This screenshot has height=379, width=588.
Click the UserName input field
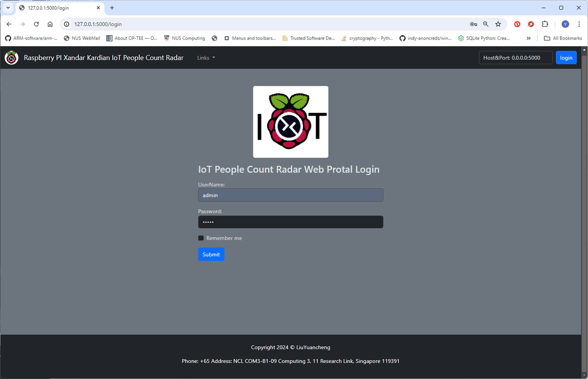coord(291,195)
